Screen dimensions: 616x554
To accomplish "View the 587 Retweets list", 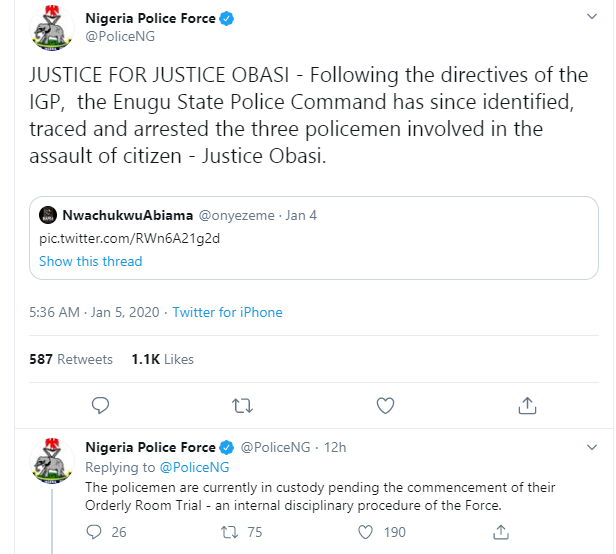I will coord(71,359).
